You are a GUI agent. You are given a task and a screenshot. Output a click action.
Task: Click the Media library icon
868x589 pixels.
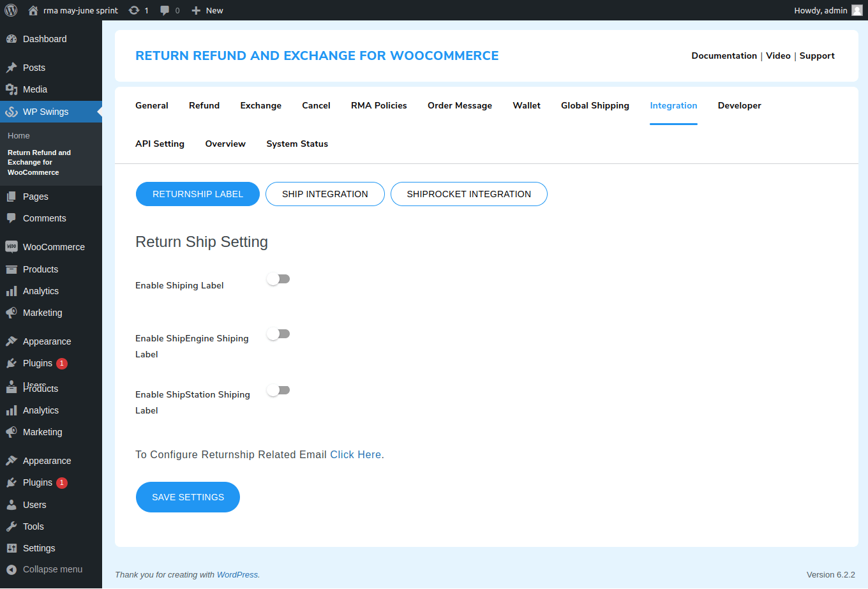coord(11,89)
